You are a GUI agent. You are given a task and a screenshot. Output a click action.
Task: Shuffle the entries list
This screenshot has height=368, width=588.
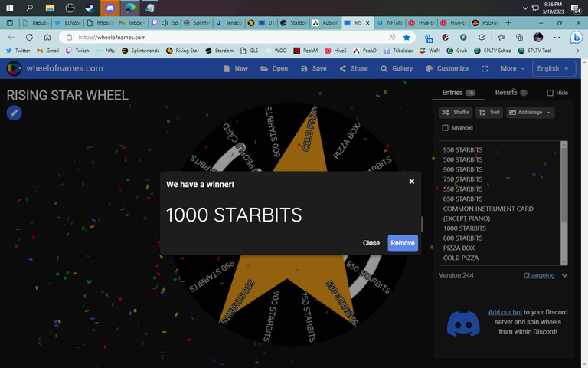[x=456, y=112]
